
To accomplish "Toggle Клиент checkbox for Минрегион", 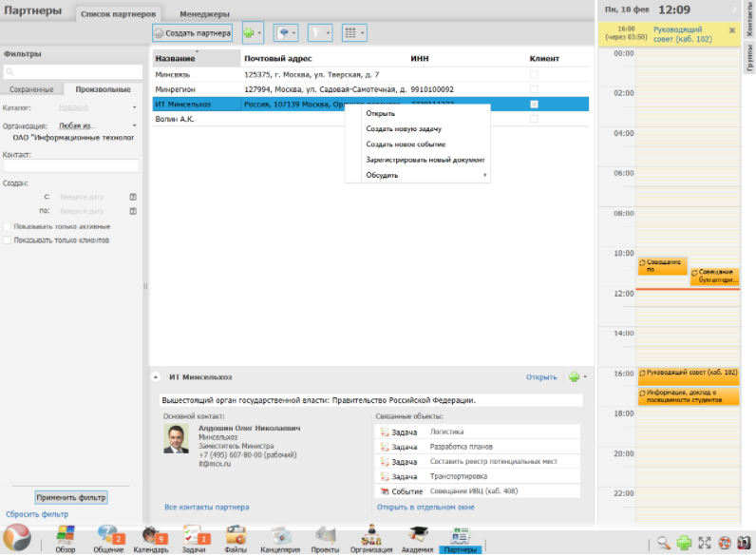I will pos(534,89).
